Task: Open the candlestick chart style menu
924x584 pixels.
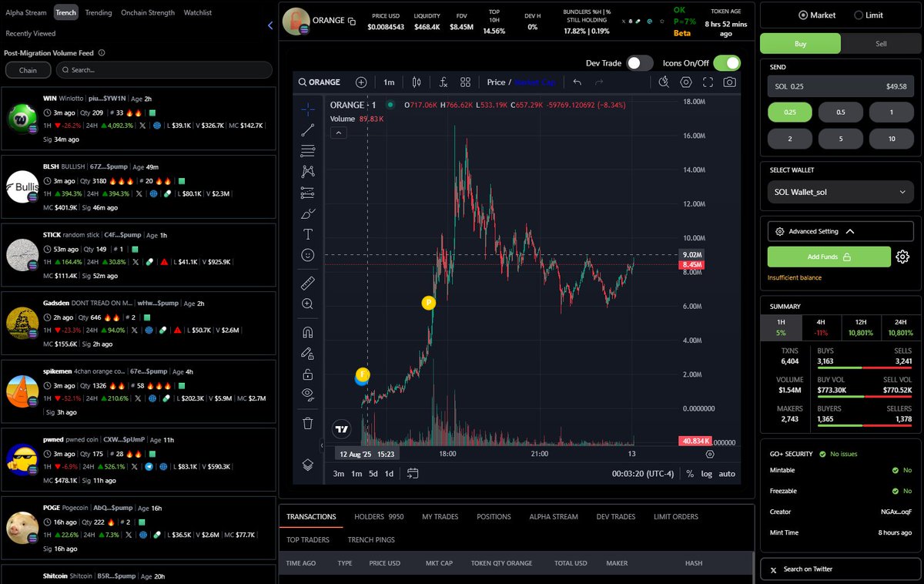Action: (x=417, y=82)
